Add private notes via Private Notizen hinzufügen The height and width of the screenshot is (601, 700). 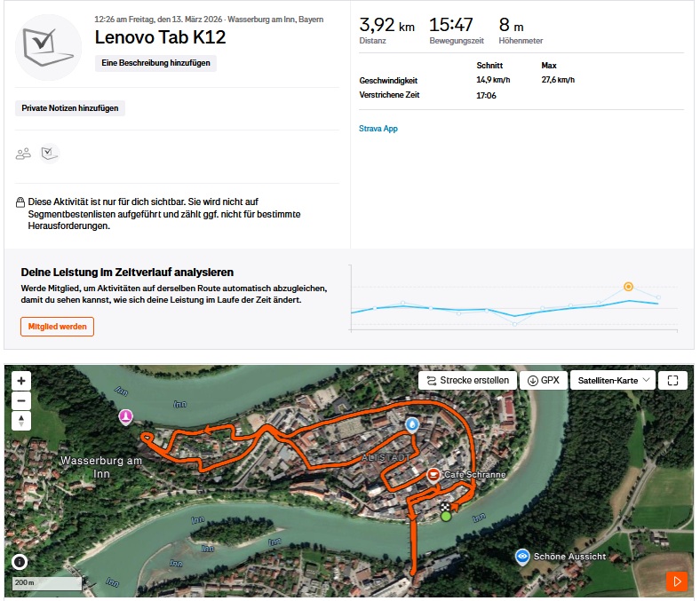(70, 108)
